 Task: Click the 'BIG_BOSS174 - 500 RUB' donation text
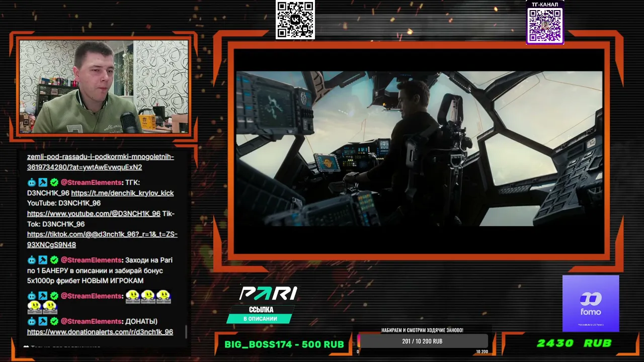click(x=284, y=344)
